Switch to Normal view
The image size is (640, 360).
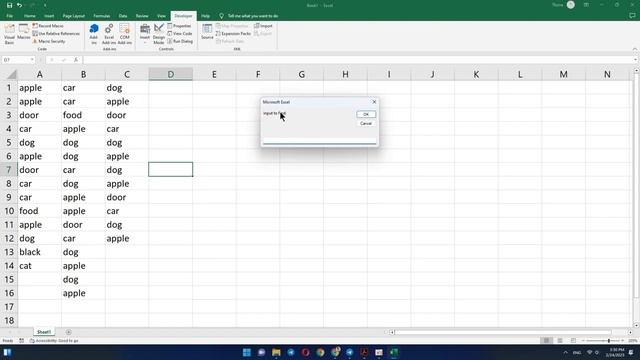(x=546, y=340)
